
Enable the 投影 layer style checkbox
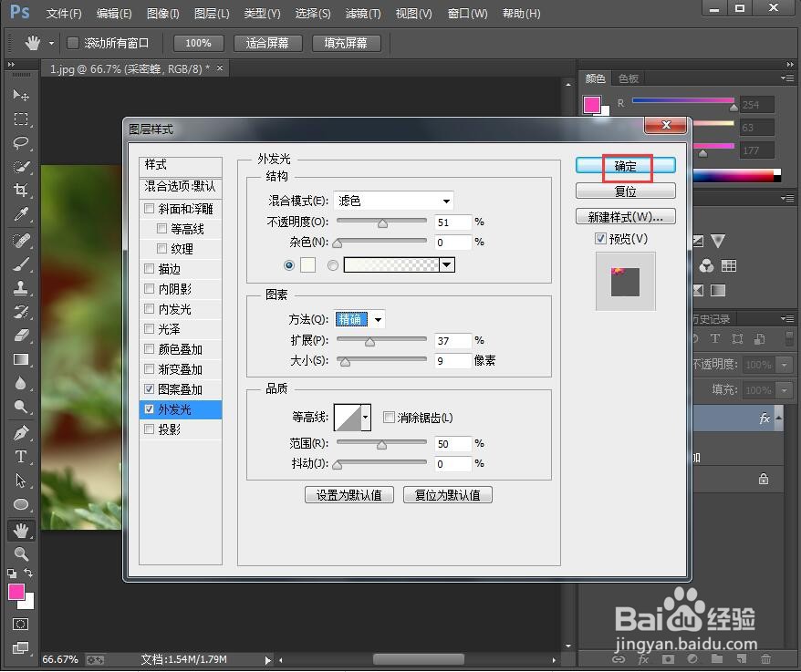[x=150, y=429]
